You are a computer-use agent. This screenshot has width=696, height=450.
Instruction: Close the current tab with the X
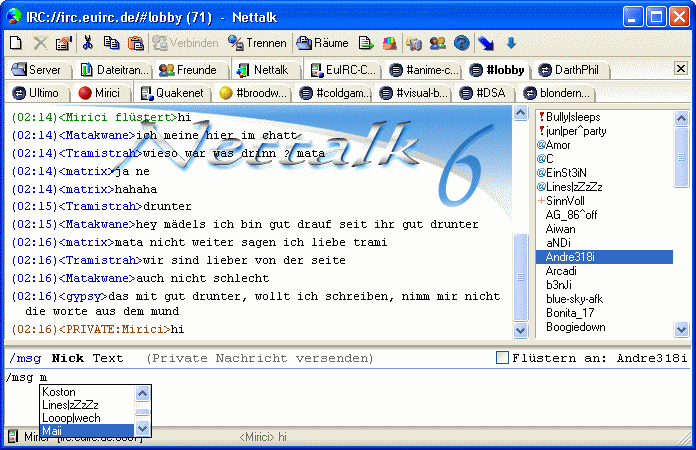coord(681,68)
